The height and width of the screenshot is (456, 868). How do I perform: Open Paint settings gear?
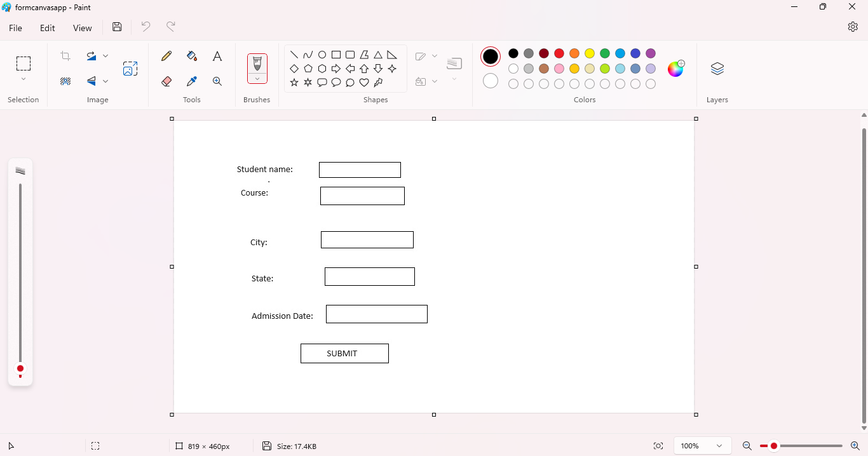[x=853, y=27]
